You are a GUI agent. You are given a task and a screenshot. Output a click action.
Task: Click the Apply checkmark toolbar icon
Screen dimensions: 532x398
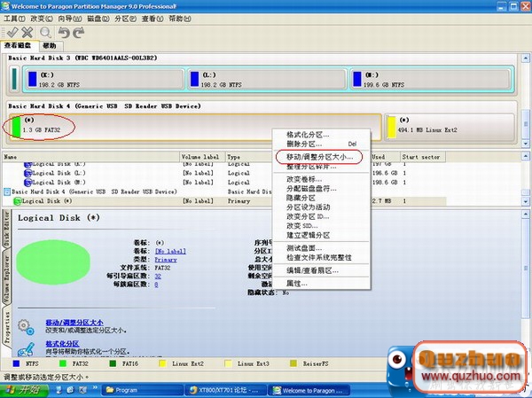tap(10, 32)
